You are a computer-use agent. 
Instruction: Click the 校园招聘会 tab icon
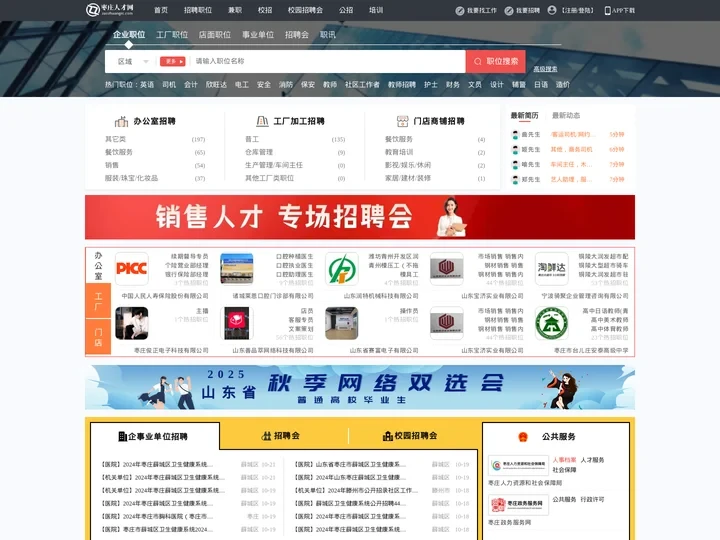coord(388,436)
